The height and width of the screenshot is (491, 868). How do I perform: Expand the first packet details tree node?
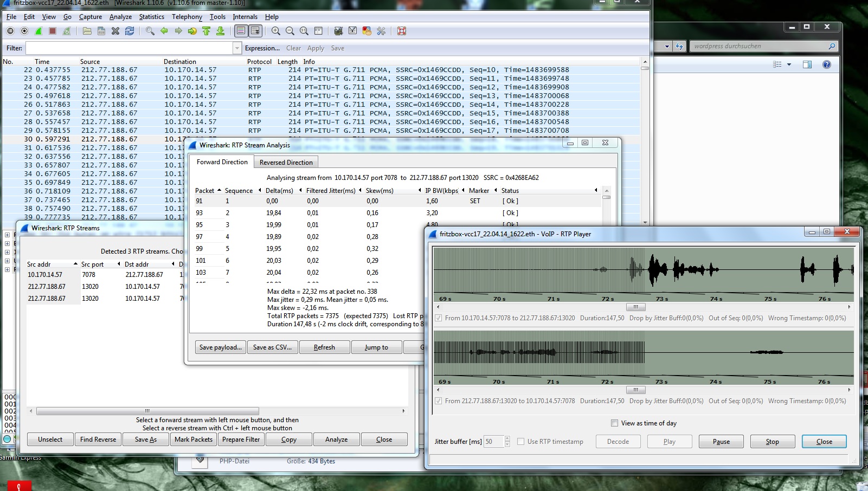click(7, 235)
